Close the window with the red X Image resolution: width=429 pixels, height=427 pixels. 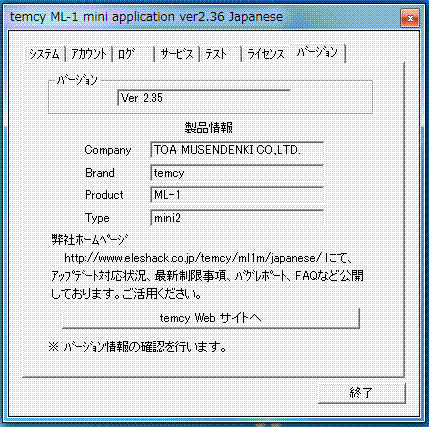coord(410,18)
